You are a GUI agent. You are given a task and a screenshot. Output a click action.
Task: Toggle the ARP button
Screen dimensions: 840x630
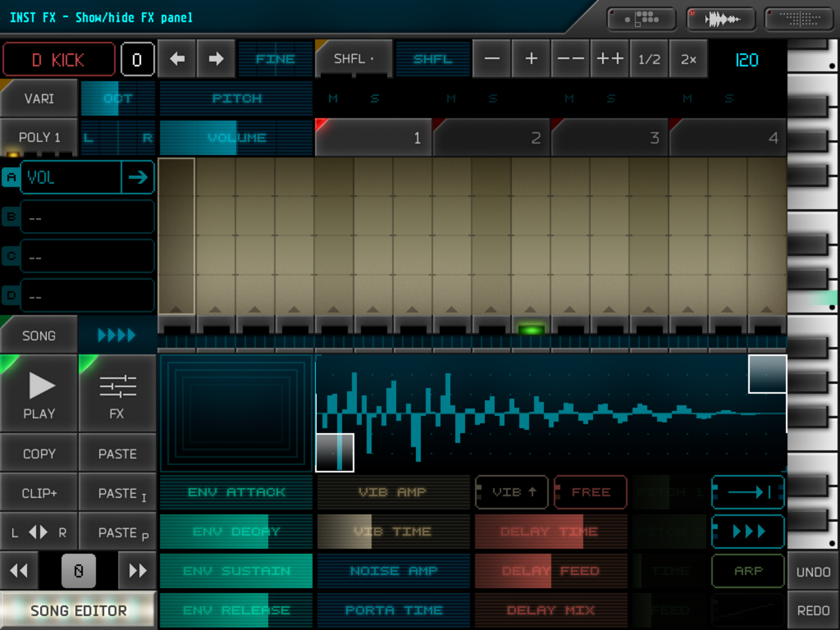748,571
